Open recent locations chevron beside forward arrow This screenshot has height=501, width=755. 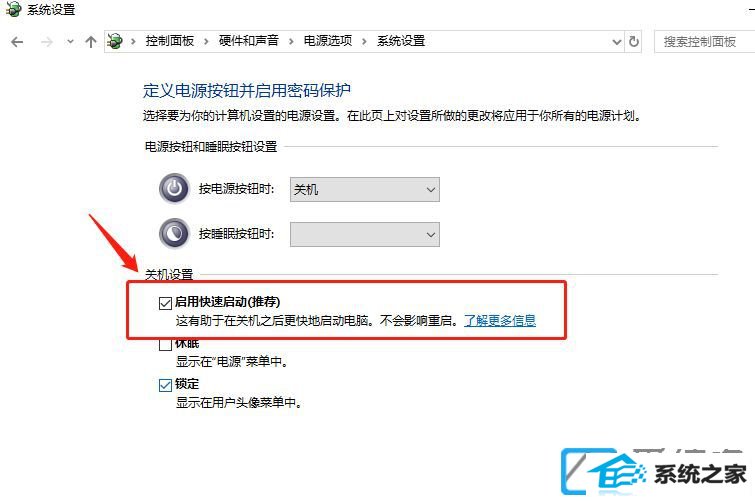click(x=70, y=42)
